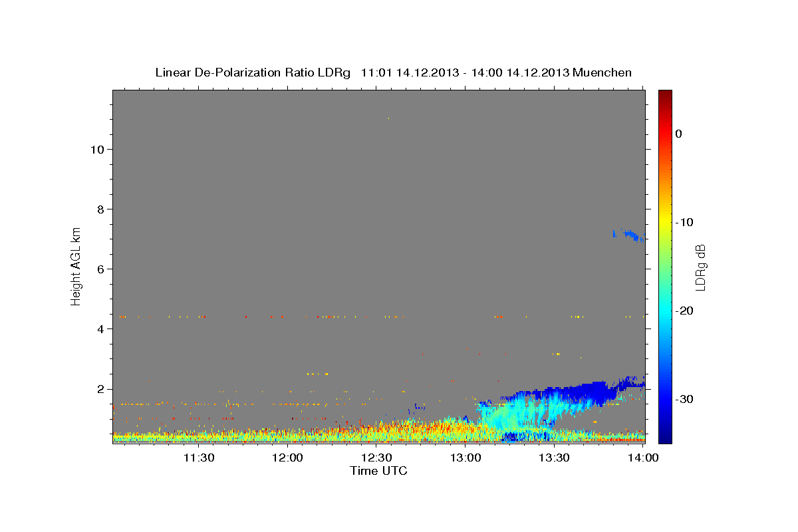Viewport: 798px width, 532px height.
Task: Click the 11:30 time tick label
Action: coord(198,458)
